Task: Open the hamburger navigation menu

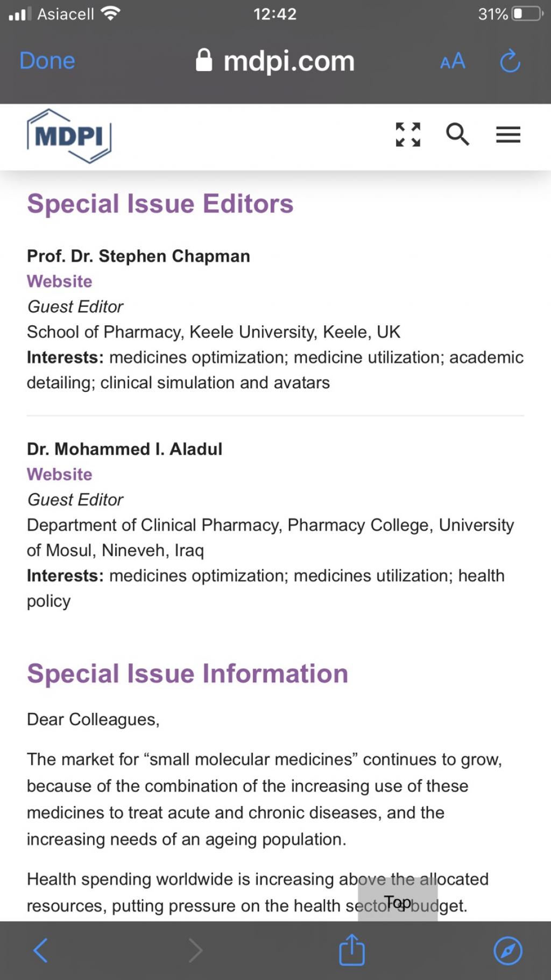Action: point(508,135)
